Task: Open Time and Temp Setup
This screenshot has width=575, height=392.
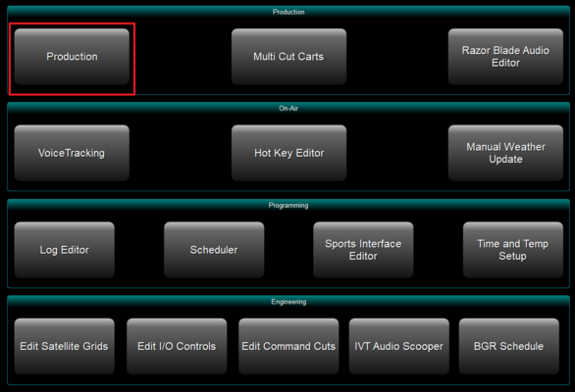Action: click(x=513, y=250)
